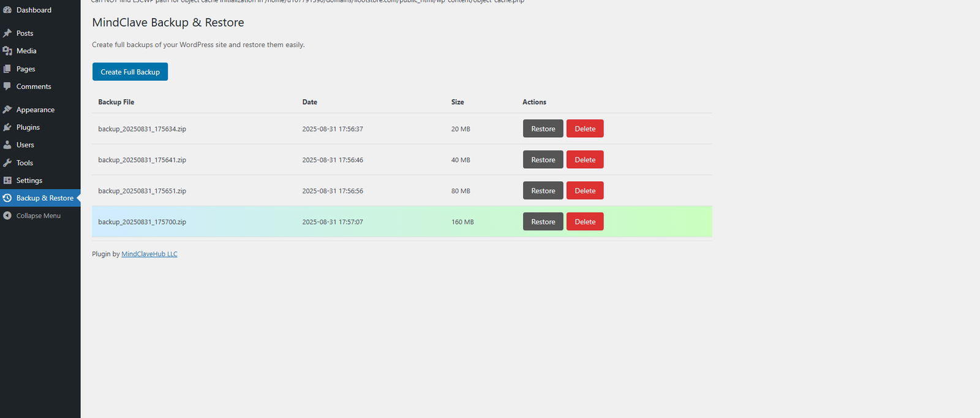
Task: Click the Dashboard gauge icon in sidebar
Action: (x=7, y=10)
